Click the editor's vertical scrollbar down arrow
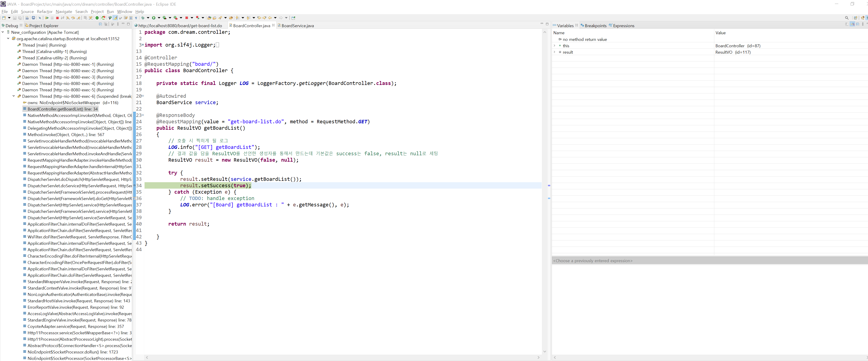The height and width of the screenshot is (361, 868). 544,352
